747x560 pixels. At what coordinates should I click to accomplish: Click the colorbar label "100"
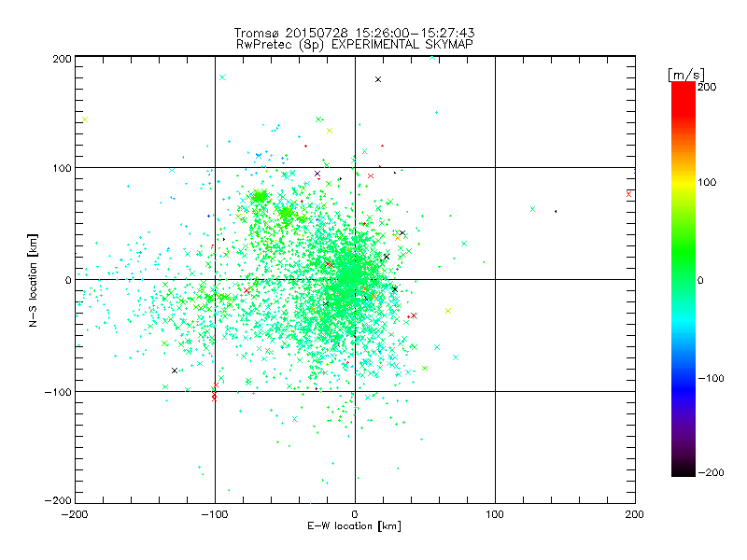tap(707, 182)
